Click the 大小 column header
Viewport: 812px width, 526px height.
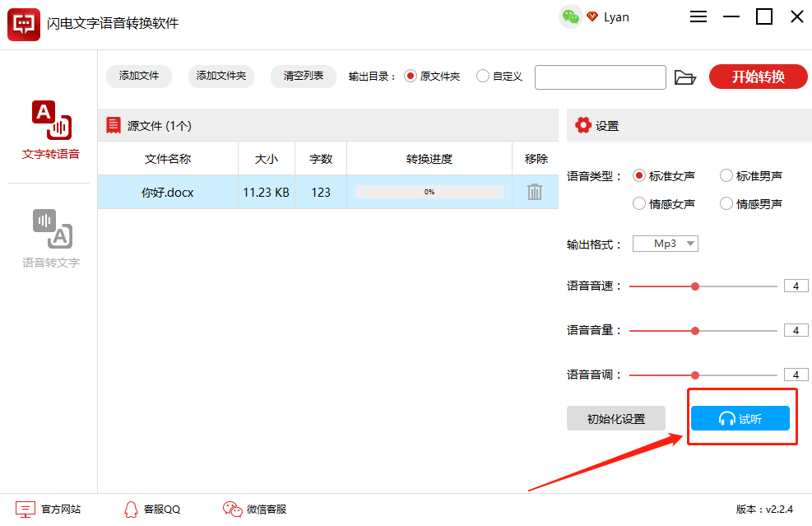(267, 159)
